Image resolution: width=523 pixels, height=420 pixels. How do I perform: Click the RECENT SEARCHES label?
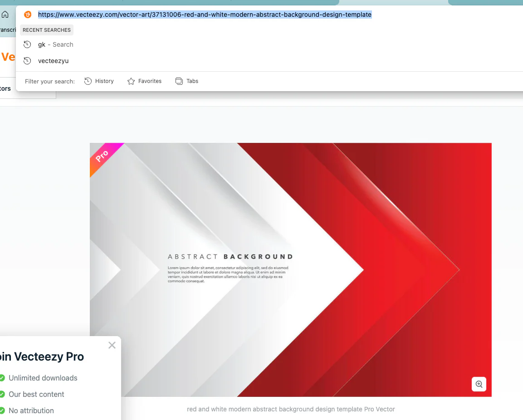point(47,30)
